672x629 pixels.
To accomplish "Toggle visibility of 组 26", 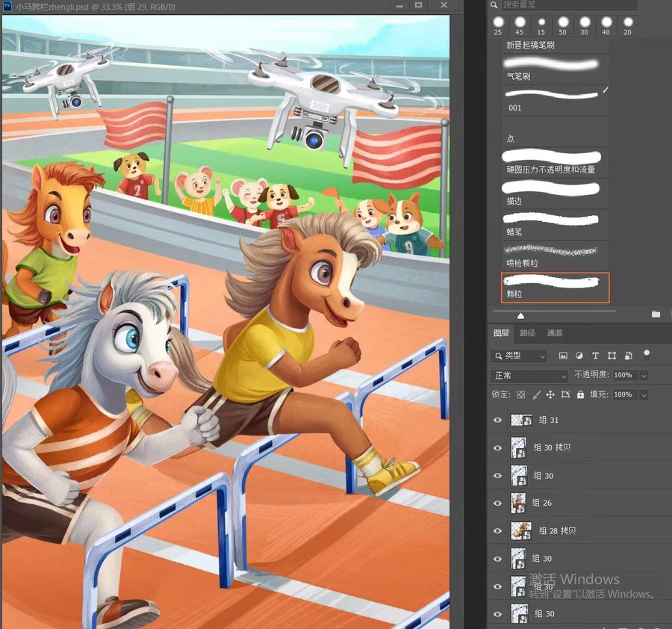I will pyautogui.click(x=497, y=503).
